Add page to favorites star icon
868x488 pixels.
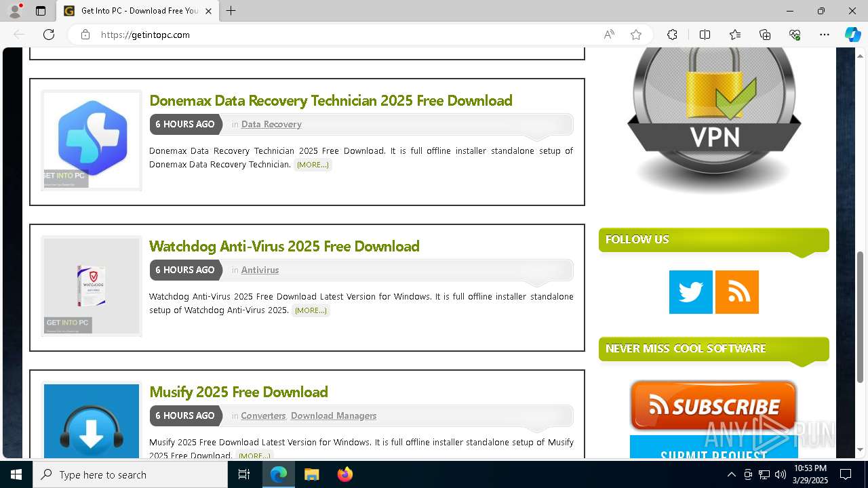636,35
